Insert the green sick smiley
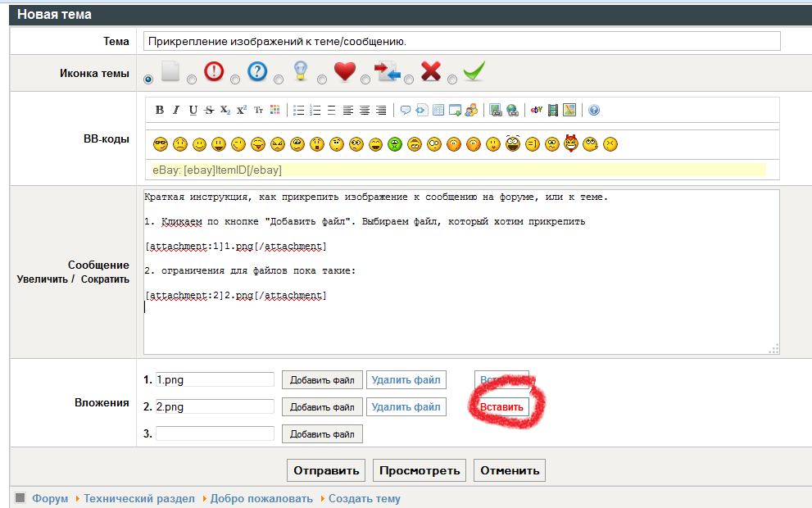This screenshot has height=508, width=812. (395, 144)
